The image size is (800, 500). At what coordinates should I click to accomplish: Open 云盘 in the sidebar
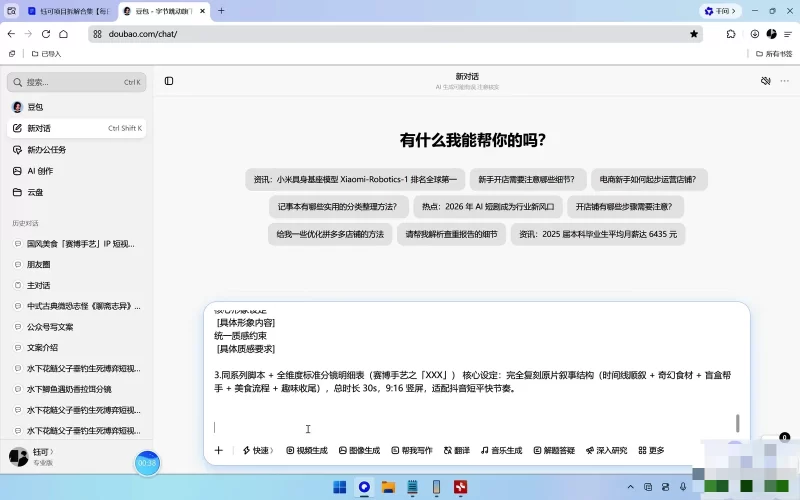point(77,192)
